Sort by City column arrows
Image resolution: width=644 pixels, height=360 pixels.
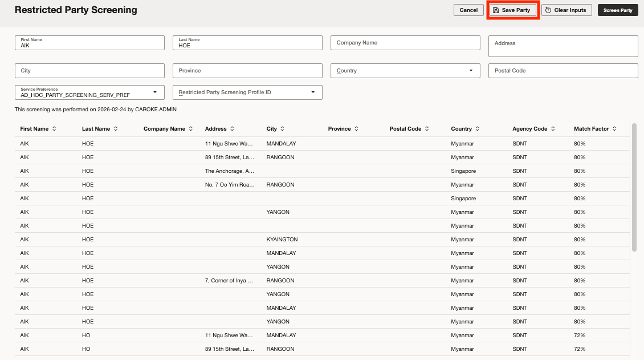[282, 129]
